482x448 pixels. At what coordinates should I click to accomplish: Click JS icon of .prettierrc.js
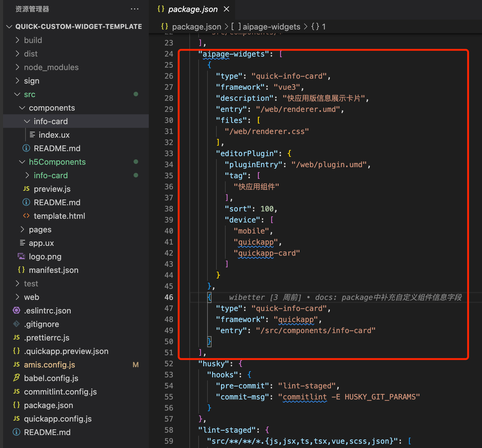pyautogui.click(x=17, y=338)
